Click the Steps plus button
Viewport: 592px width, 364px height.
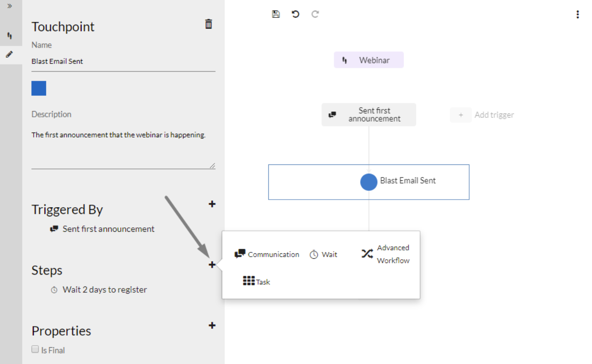point(212,264)
